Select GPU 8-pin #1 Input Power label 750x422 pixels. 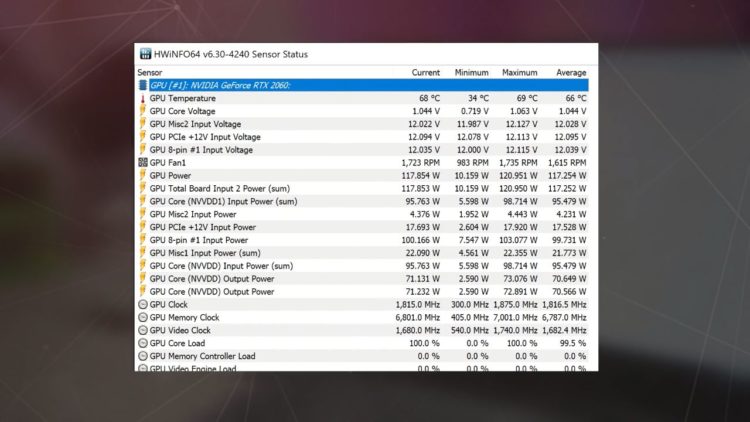pyautogui.click(x=199, y=240)
